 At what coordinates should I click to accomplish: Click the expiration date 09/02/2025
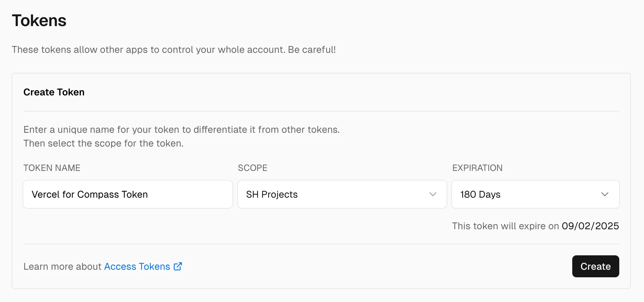(590, 226)
